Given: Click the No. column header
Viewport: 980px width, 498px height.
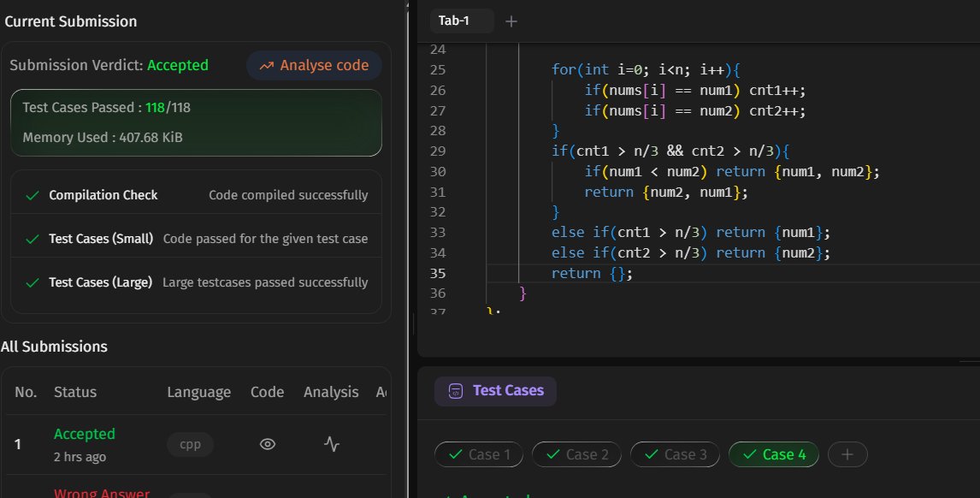Looking at the screenshot, I should tap(26, 392).
